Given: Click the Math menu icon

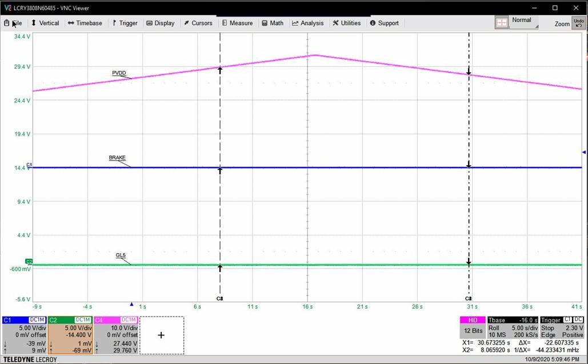Looking at the screenshot, I should point(264,23).
